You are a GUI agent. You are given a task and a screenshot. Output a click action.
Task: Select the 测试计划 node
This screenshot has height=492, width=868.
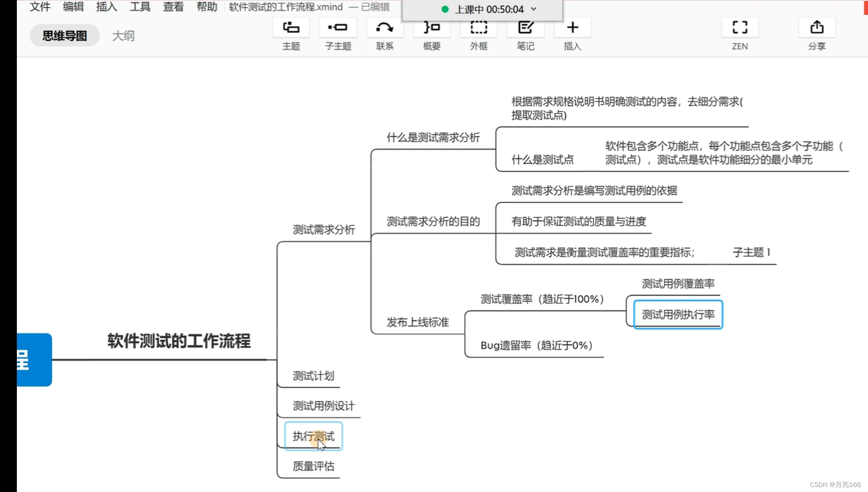(313, 376)
